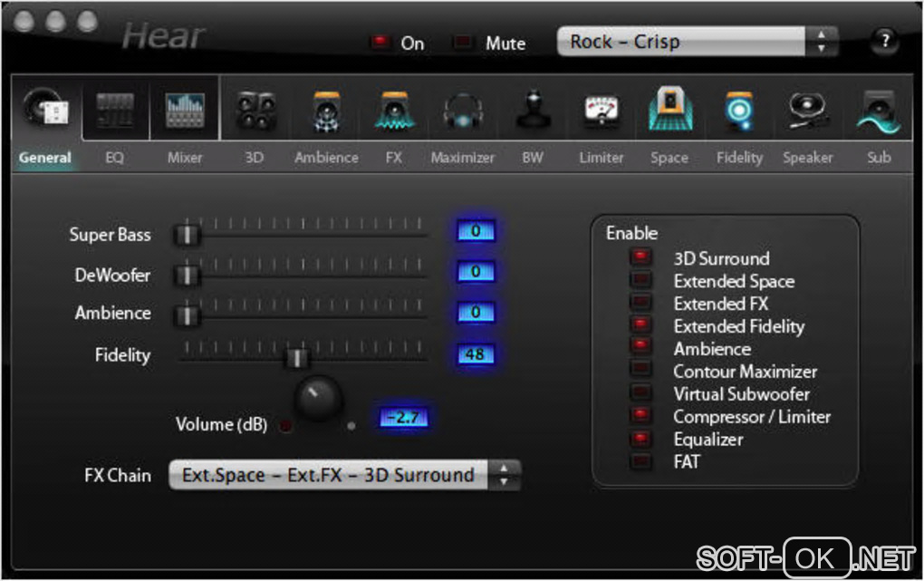Enable Contour Maximizer effect

click(x=640, y=369)
